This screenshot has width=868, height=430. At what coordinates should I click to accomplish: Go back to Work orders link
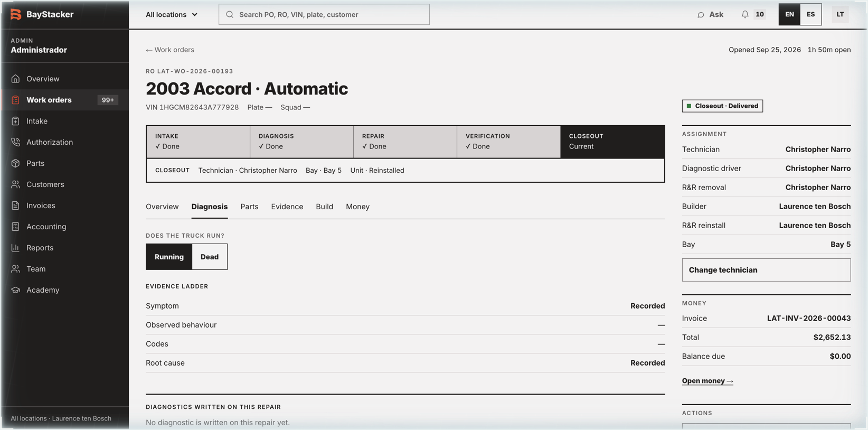point(170,50)
